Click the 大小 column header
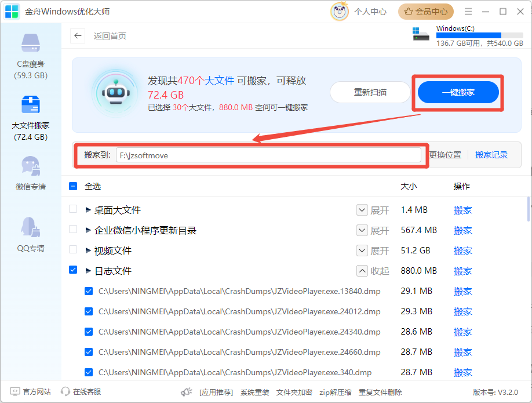Viewport: 532px width, 403px height. tap(409, 186)
